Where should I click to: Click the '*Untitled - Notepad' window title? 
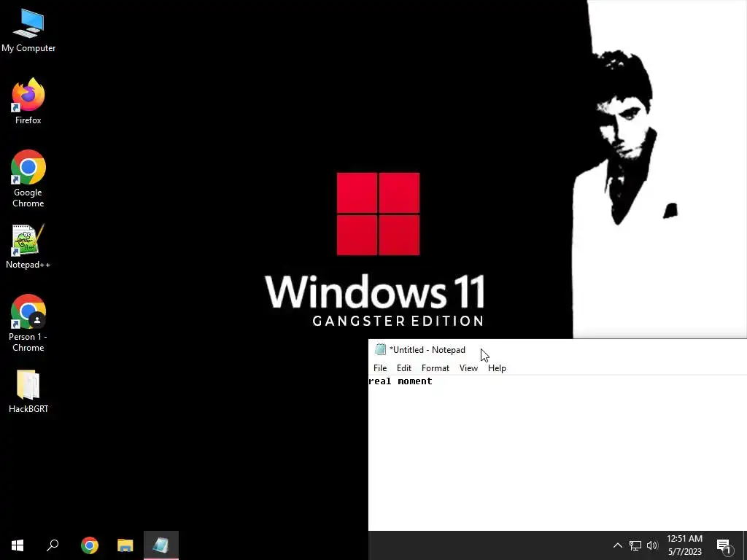(x=427, y=350)
